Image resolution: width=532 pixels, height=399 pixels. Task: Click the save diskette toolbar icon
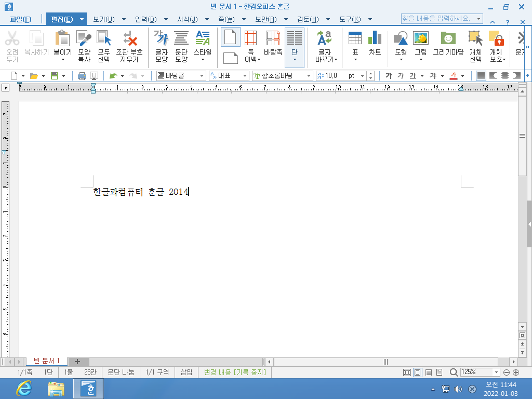(54, 76)
